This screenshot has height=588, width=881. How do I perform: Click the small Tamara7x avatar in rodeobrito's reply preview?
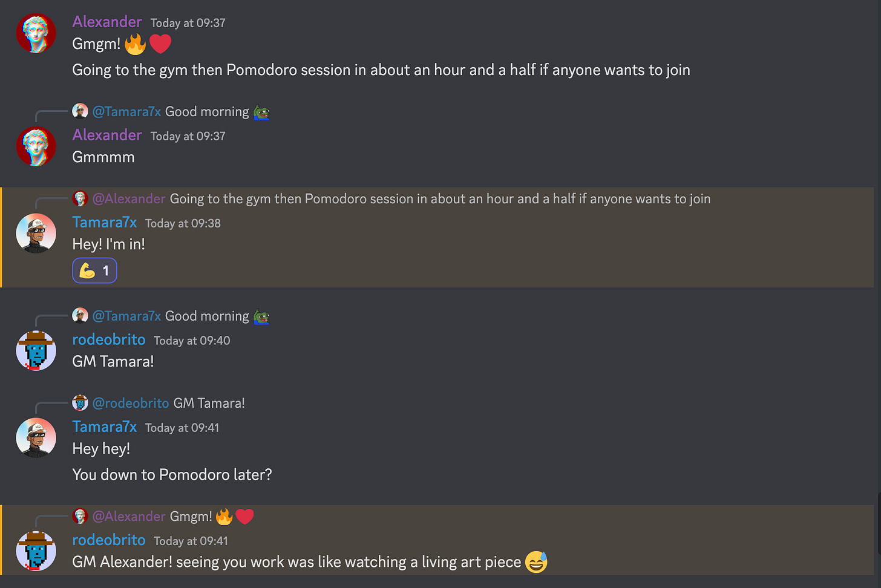click(x=80, y=316)
